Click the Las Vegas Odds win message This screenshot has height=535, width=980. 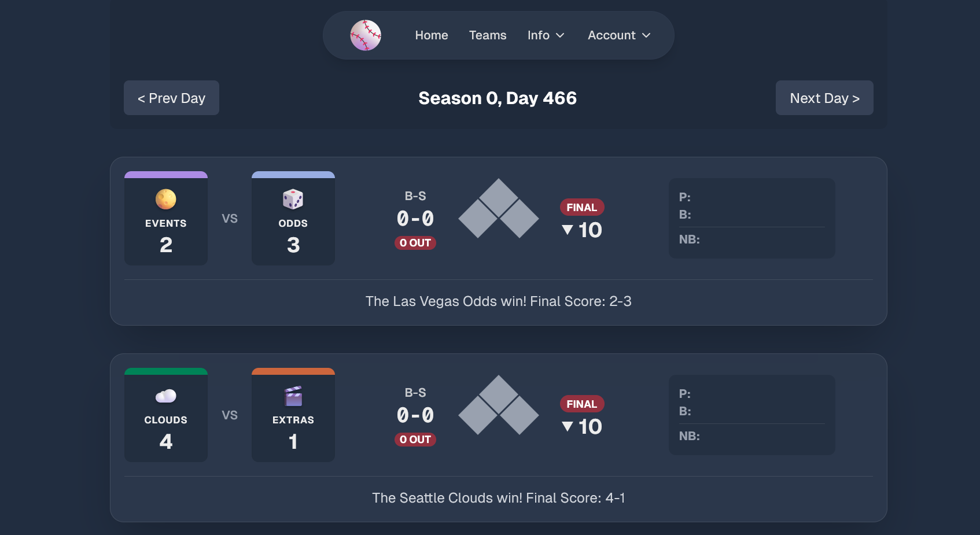point(498,301)
